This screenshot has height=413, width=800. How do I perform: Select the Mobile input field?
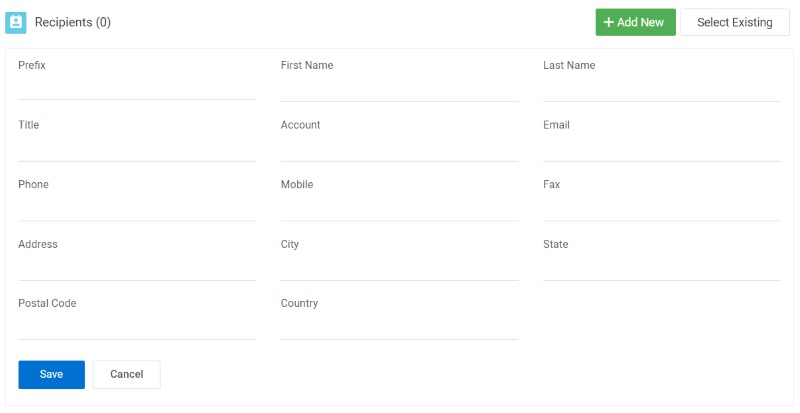[x=399, y=208]
